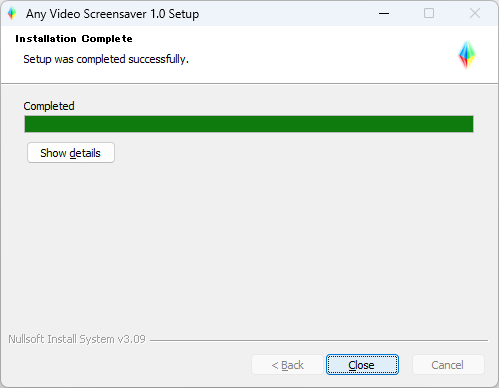Viewport: 499px width, 388px height.
Task: Click the divider line under the white header
Action: (249, 83)
